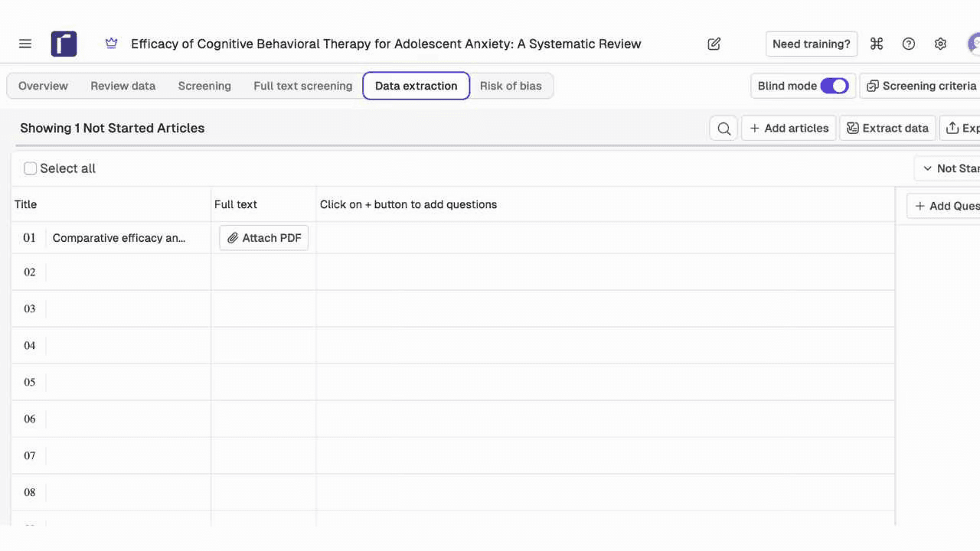980x551 pixels.
Task: Select row number 02
Action: pos(30,272)
